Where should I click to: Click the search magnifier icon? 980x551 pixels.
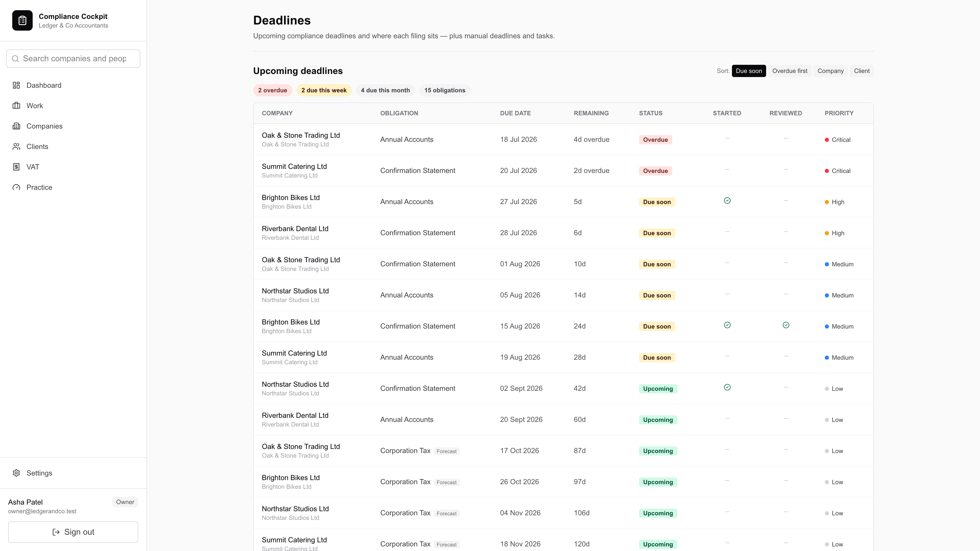point(15,59)
